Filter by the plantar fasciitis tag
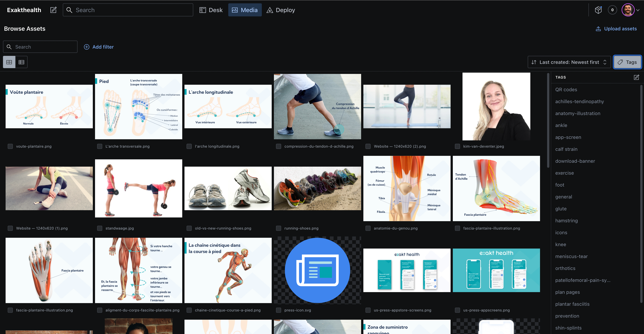Image resolution: width=644 pixels, height=334 pixels. pos(572,304)
